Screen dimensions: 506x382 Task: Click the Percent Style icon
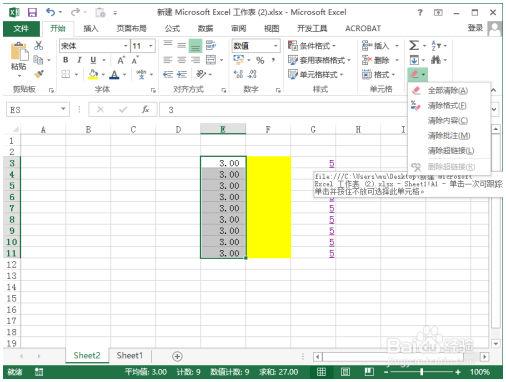(260, 60)
